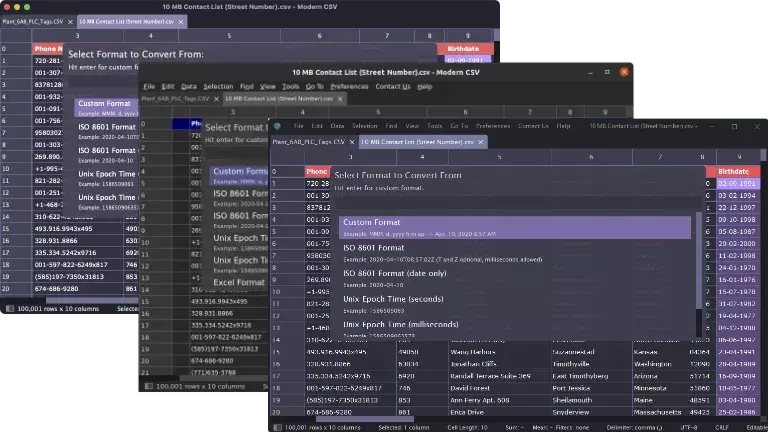Select Custom Format in the front list

point(514,227)
